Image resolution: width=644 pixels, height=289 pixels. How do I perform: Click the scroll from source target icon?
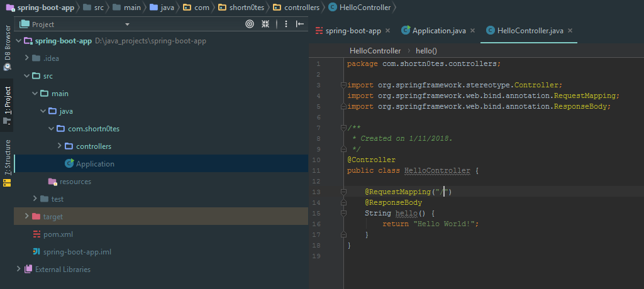click(250, 24)
